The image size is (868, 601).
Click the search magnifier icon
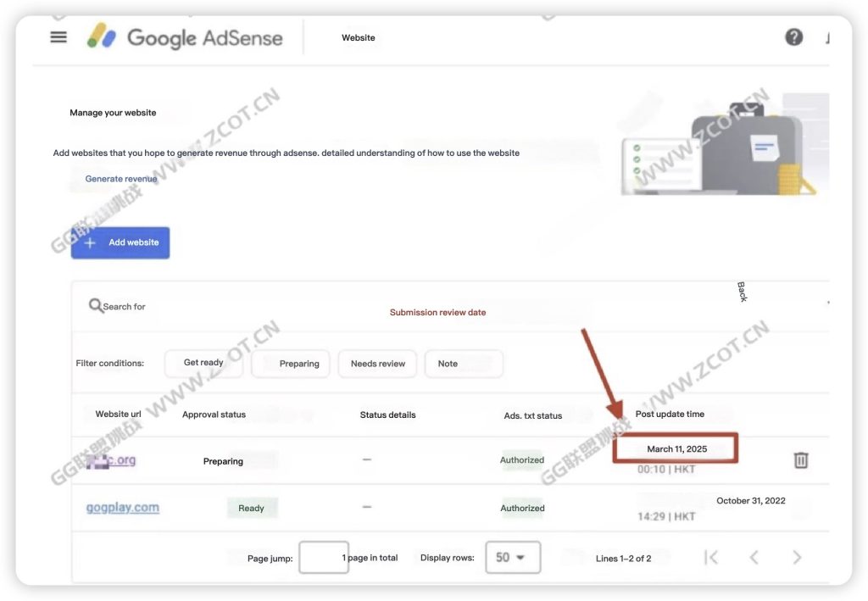(x=96, y=305)
